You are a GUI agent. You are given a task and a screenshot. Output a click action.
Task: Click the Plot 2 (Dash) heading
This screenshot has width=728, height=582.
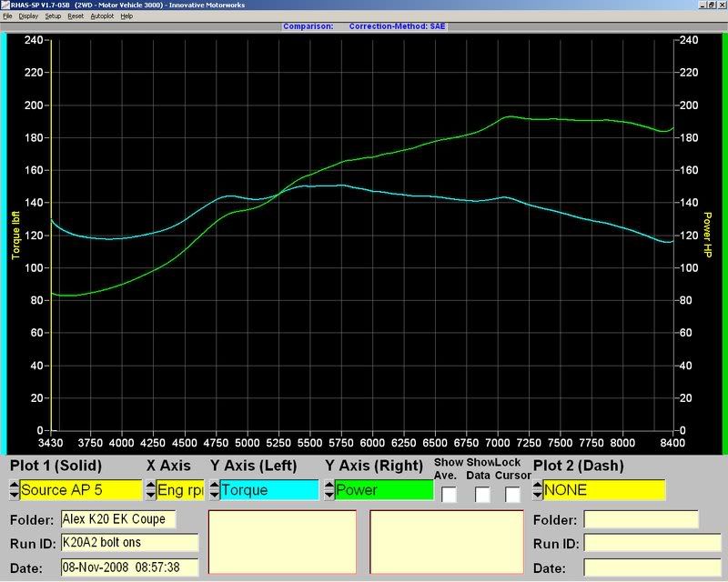[x=579, y=466]
